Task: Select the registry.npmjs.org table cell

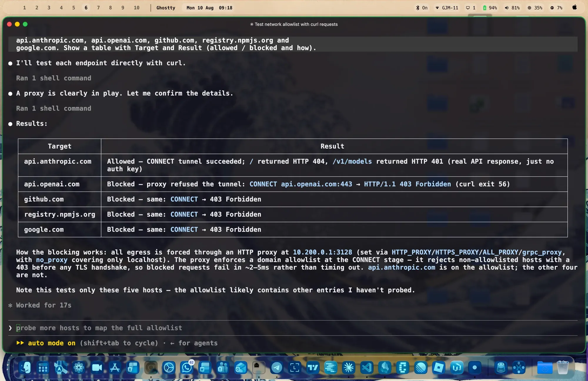Action: pos(60,214)
